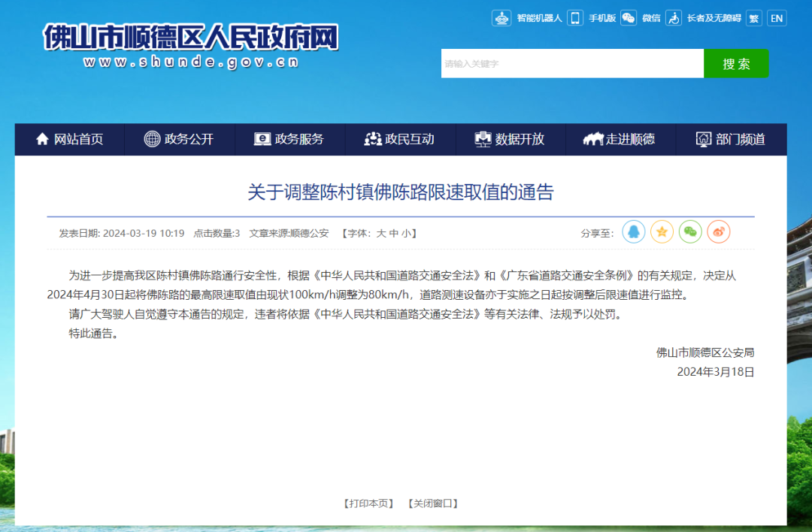
Task: Go to 政务服务 navigation item
Action: 289,139
